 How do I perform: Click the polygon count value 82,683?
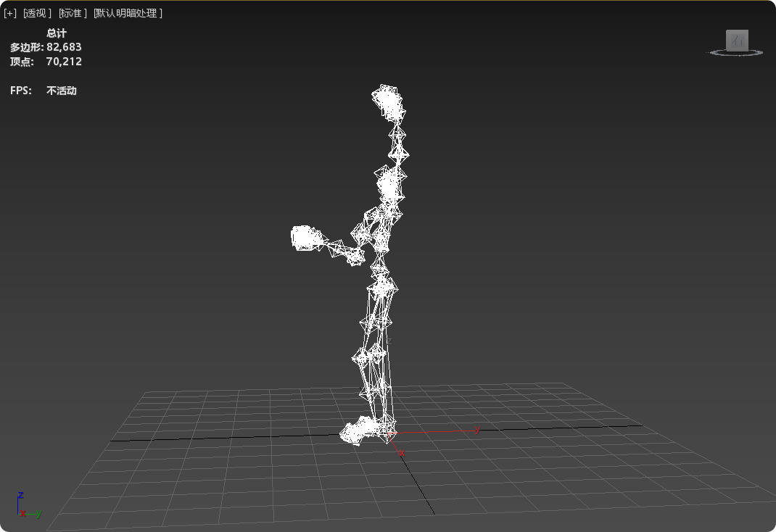(x=64, y=47)
